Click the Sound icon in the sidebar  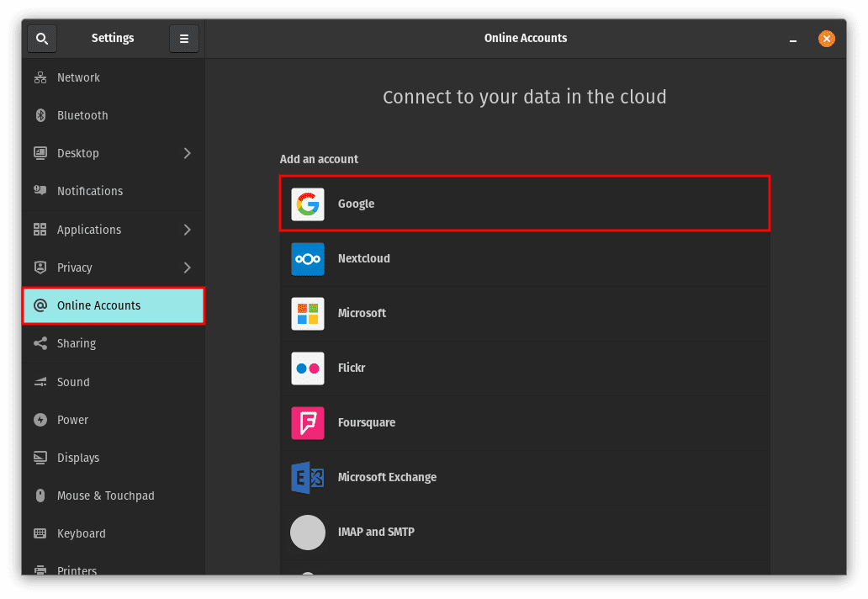[x=40, y=382]
